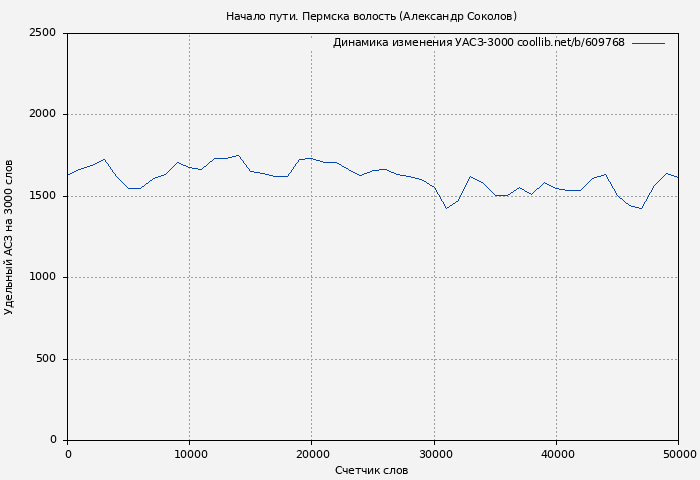700x480 pixels.
Task: Select the 1500 tick label on y-axis
Action: [x=42, y=196]
